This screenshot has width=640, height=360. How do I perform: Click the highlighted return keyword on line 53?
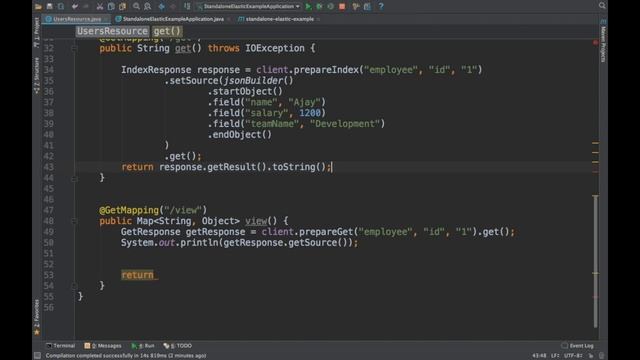pyautogui.click(x=137, y=275)
